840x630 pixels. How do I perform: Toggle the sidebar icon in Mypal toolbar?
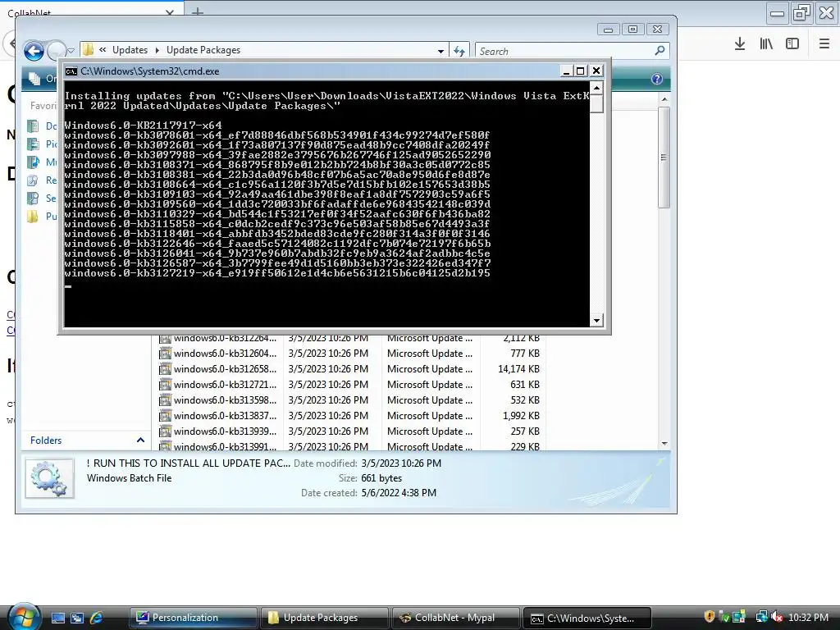[792, 44]
